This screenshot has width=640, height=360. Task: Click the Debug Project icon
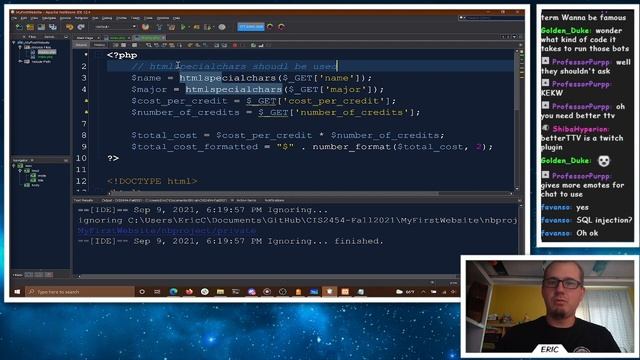point(196,27)
